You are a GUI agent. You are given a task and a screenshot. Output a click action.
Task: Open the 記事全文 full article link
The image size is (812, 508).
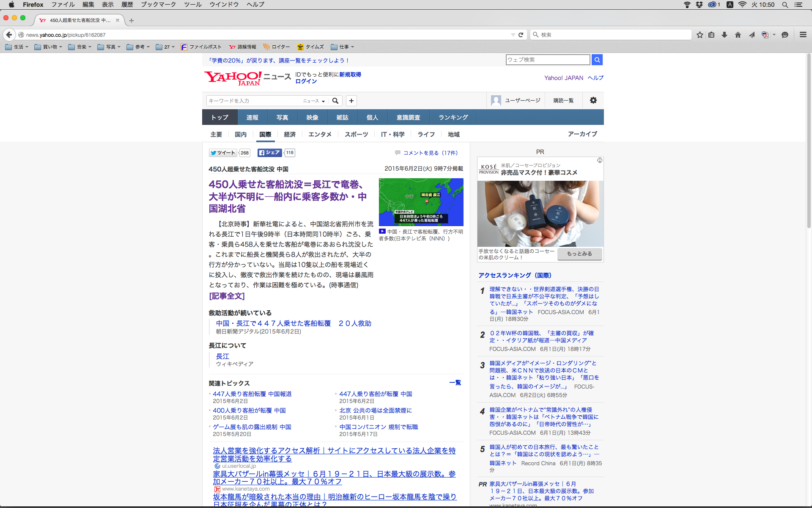(x=227, y=296)
